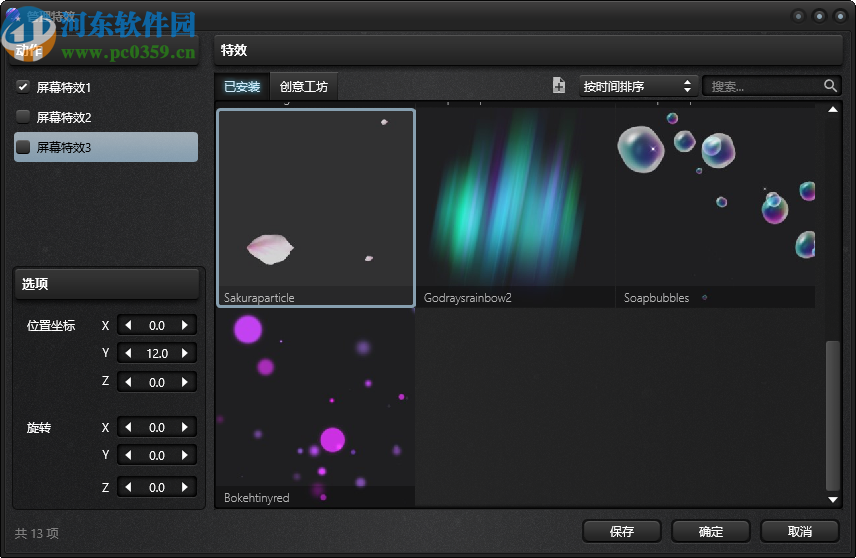Click the position Y value 12.0

(157, 353)
